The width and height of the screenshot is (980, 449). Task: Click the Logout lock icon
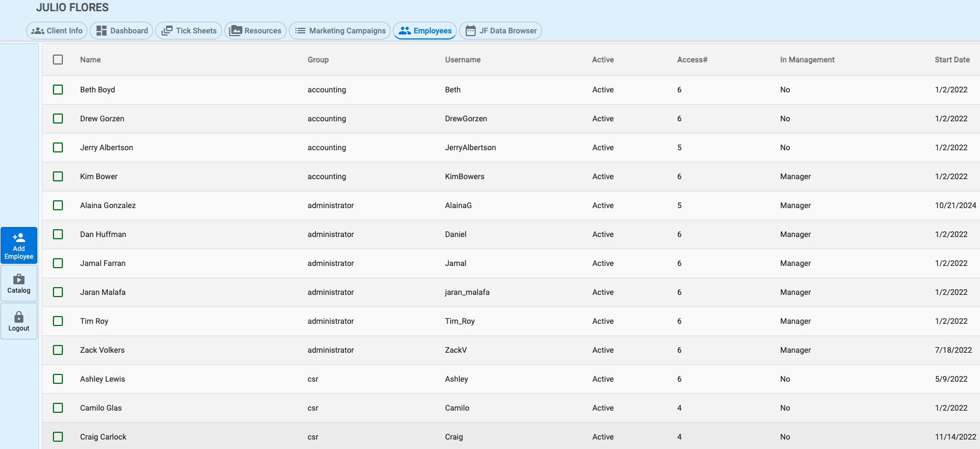19,317
